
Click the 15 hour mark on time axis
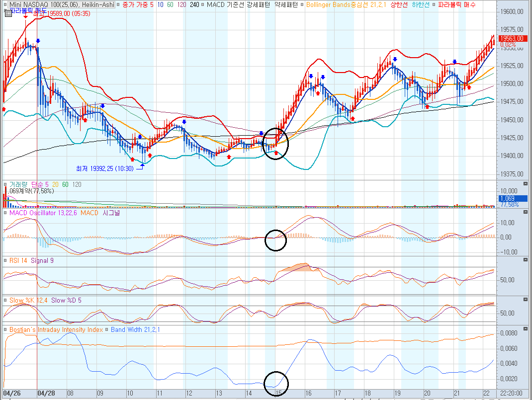(278, 393)
